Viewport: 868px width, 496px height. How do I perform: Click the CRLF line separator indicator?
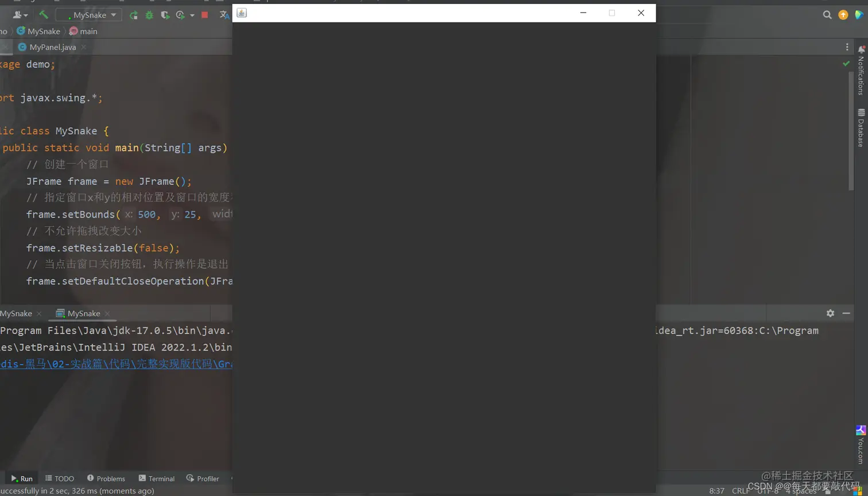tap(741, 491)
